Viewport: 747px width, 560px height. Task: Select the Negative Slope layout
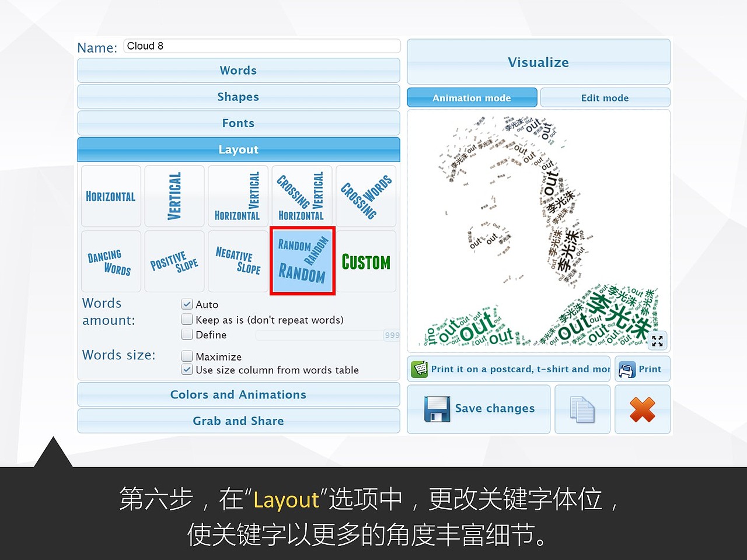pos(238,261)
